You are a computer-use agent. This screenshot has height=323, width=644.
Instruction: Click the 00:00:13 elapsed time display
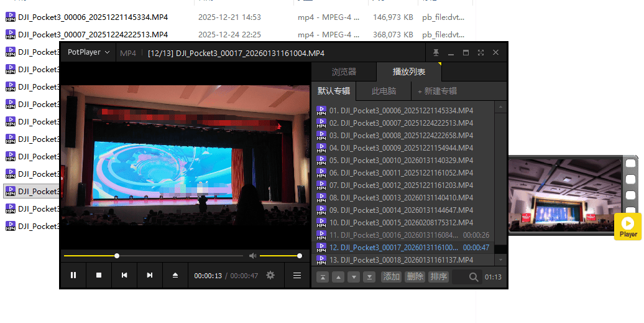tap(208, 276)
